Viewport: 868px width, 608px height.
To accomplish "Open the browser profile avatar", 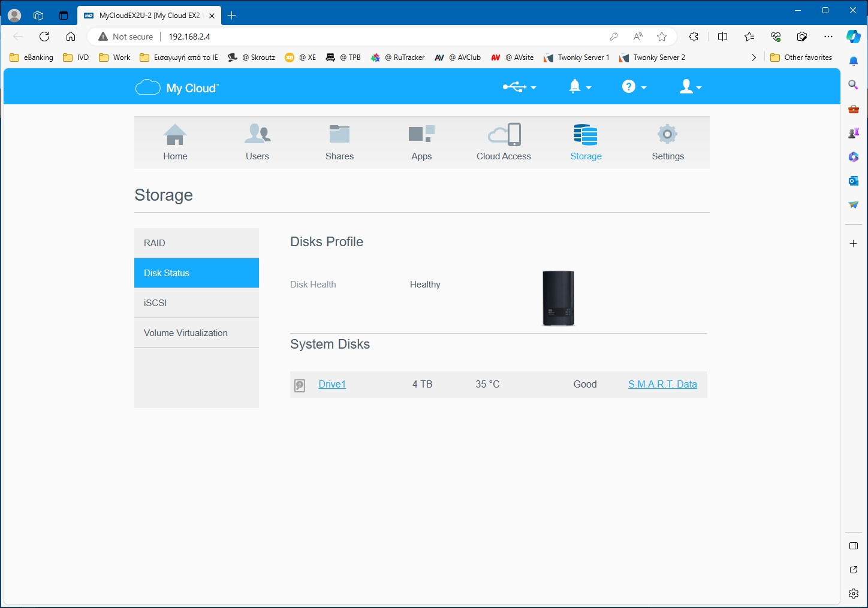I will pyautogui.click(x=14, y=16).
